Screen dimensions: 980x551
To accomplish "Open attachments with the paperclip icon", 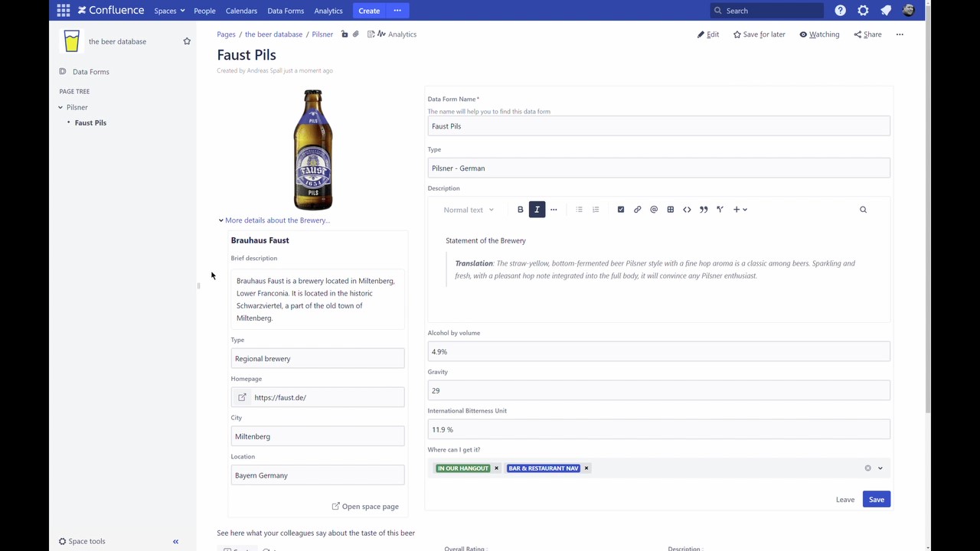I will click(x=355, y=34).
